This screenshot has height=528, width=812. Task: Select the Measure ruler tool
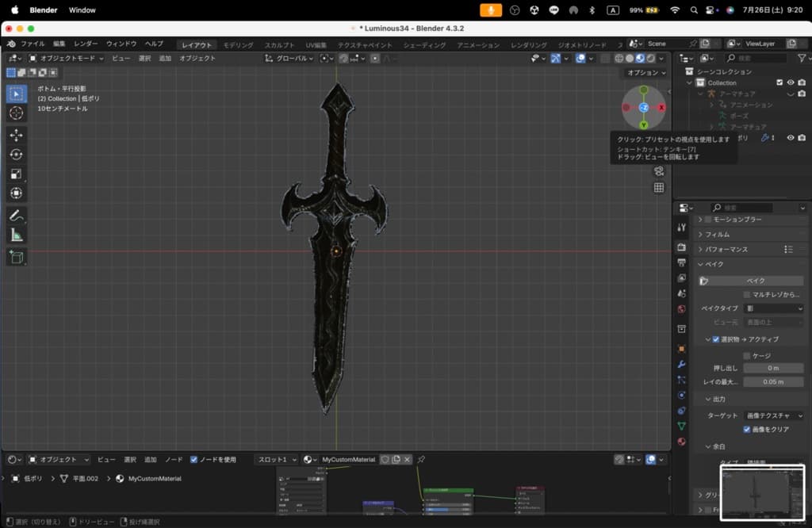pos(17,235)
